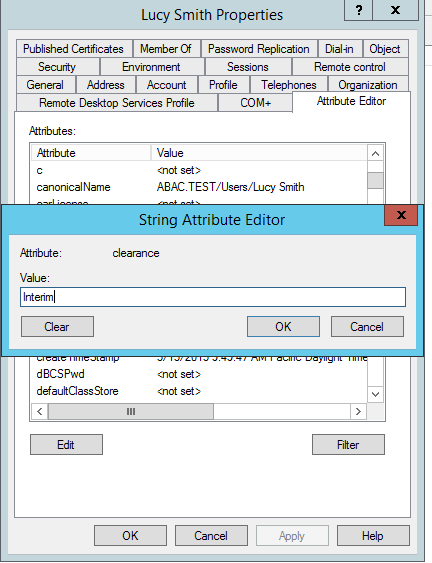Click the horizontal scrollbar thumb
The height and width of the screenshot is (563, 432).
[131, 411]
